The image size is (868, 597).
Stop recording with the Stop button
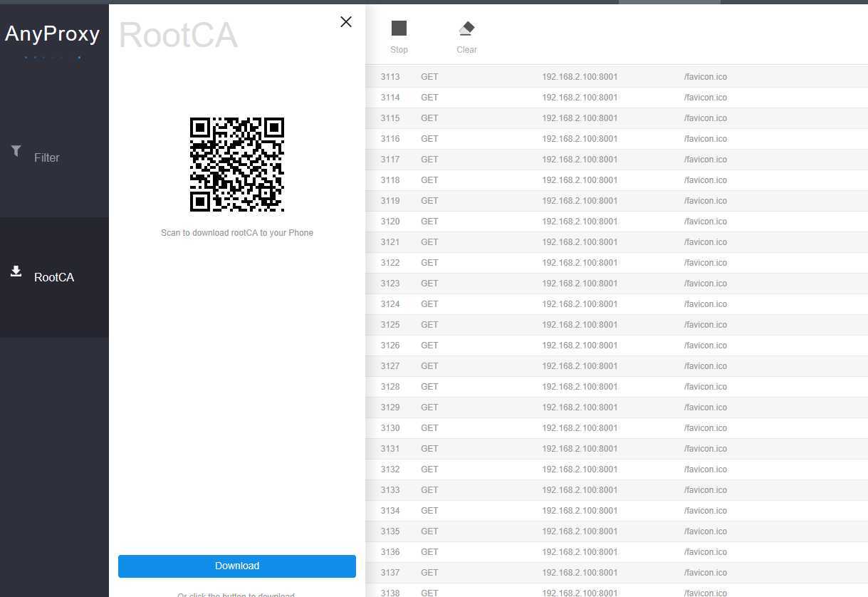point(399,37)
